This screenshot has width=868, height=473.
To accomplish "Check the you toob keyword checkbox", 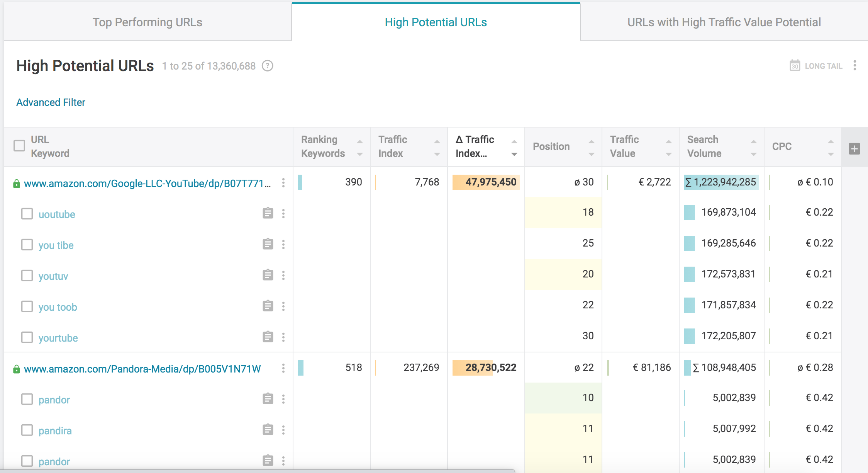I will (x=27, y=306).
